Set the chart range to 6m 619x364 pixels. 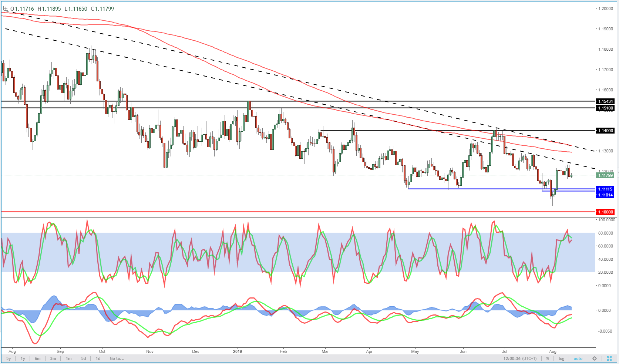pyautogui.click(x=38, y=358)
